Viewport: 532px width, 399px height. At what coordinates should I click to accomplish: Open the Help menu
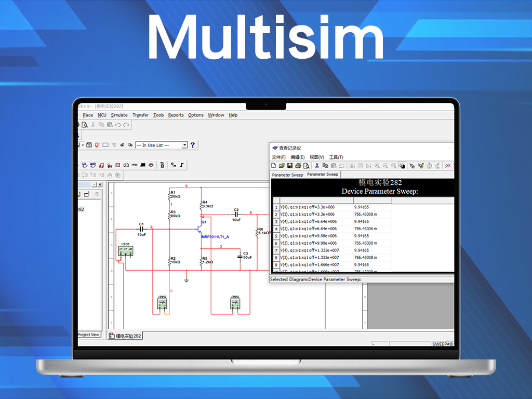(x=233, y=115)
